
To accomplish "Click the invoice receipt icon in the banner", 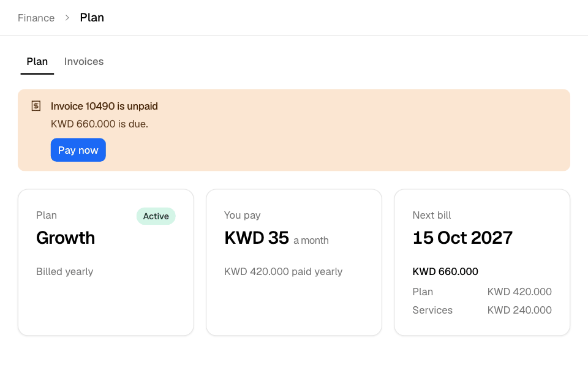I will click(x=36, y=106).
